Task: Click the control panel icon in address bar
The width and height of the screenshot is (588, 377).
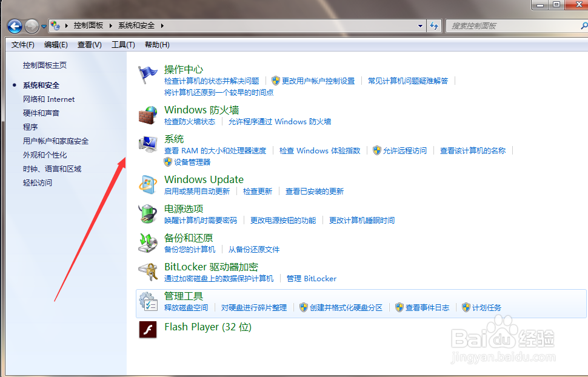Action: pyautogui.click(x=55, y=25)
